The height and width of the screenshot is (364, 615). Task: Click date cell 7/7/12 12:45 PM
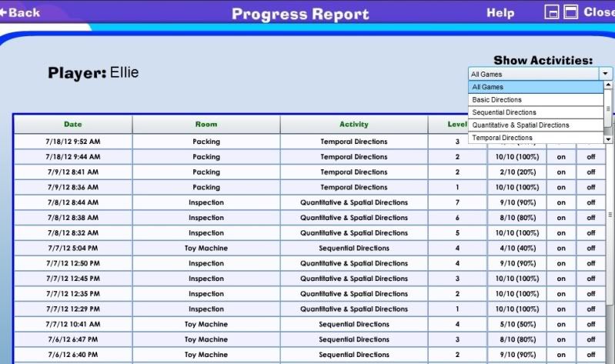click(x=73, y=279)
